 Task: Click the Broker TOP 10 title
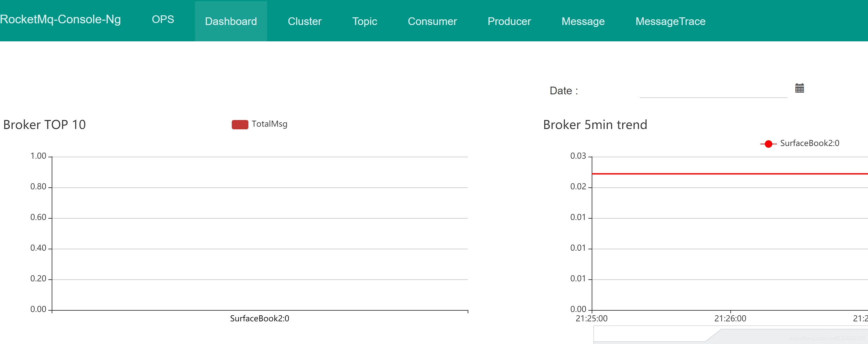coord(44,125)
